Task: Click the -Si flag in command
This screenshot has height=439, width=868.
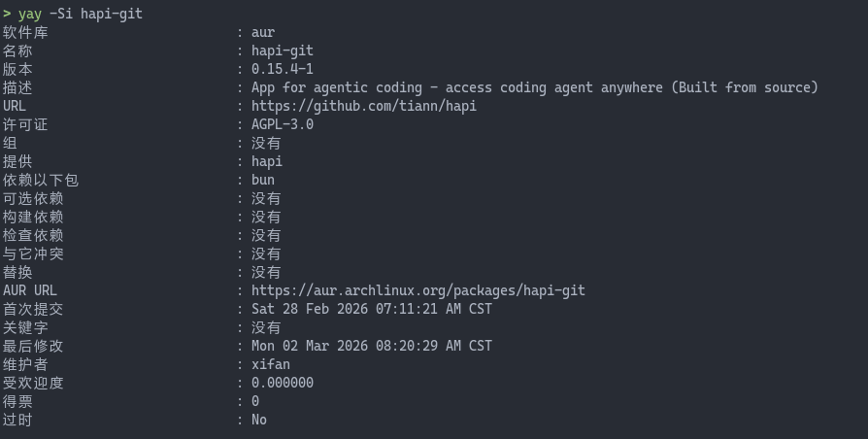Action: (61, 14)
